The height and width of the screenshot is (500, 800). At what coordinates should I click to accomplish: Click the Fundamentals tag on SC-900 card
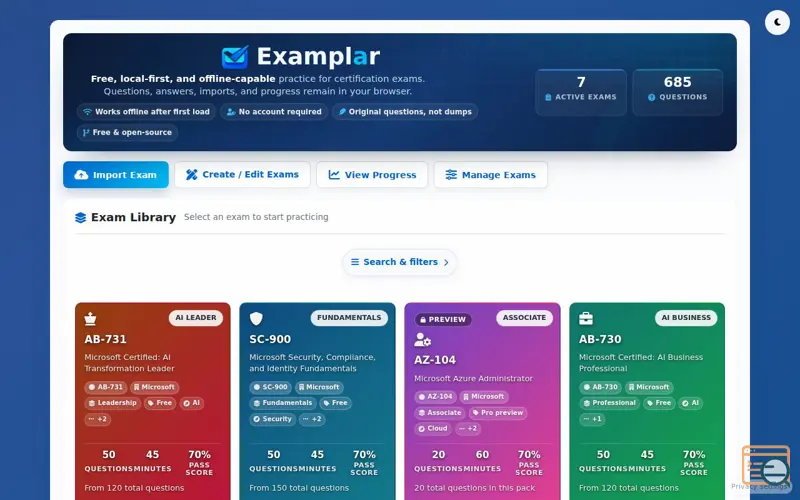point(282,403)
